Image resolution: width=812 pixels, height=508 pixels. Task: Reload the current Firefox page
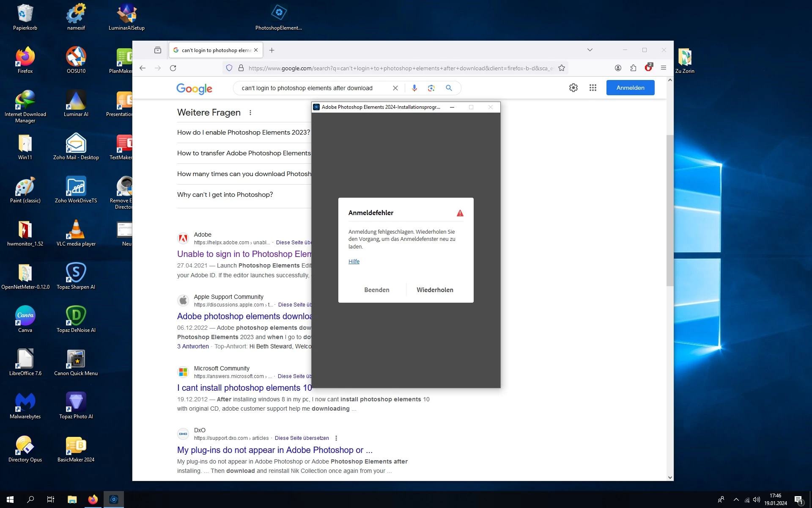(173, 68)
